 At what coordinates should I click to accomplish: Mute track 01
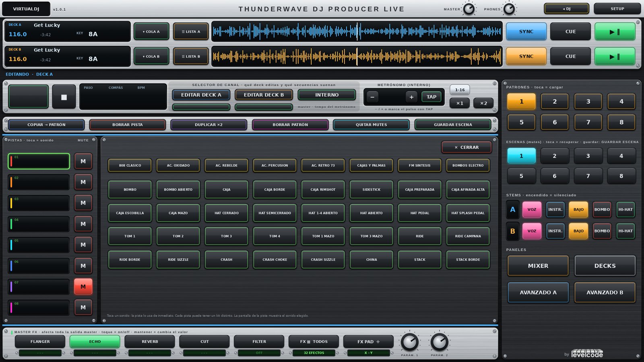83,161
